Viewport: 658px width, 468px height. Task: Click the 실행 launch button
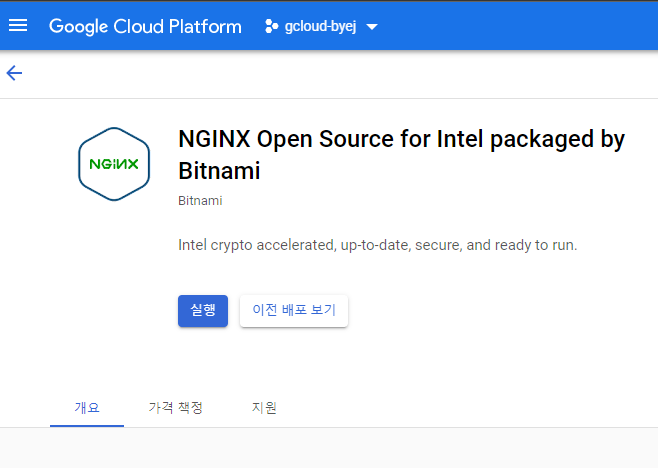[203, 311]
